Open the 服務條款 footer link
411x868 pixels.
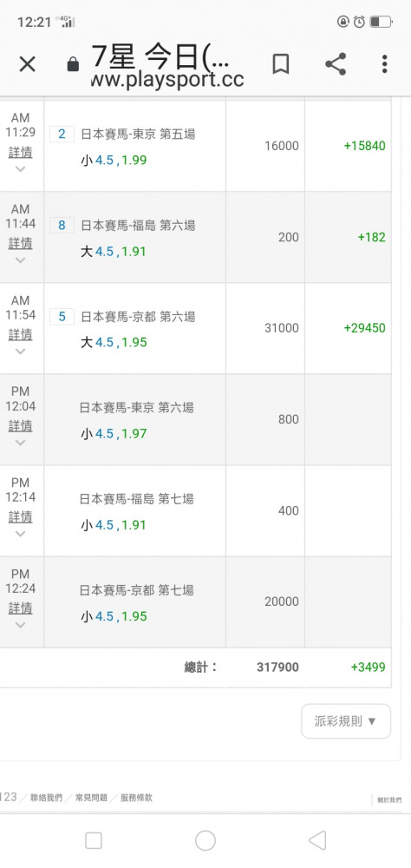click(x=136, y=798)
